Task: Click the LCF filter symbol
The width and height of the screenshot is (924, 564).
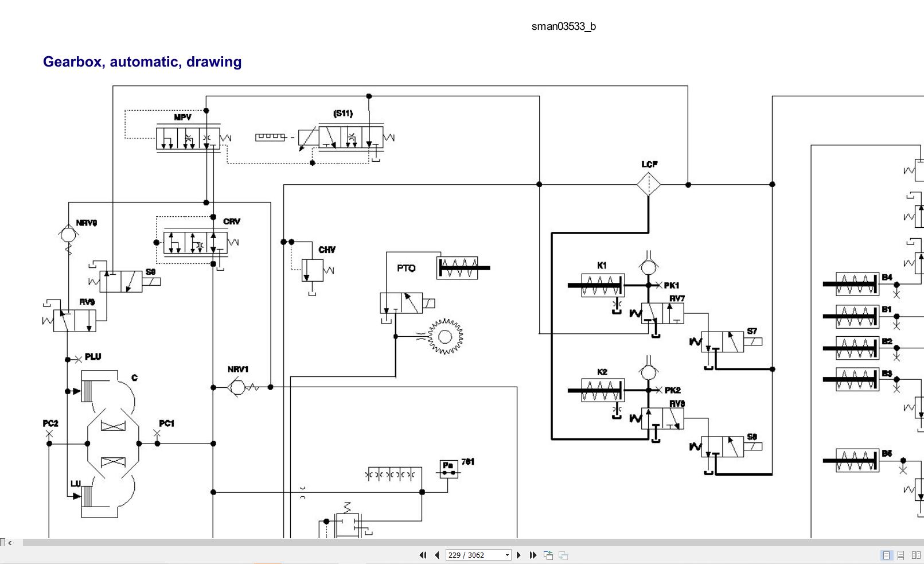Action: 649,184
